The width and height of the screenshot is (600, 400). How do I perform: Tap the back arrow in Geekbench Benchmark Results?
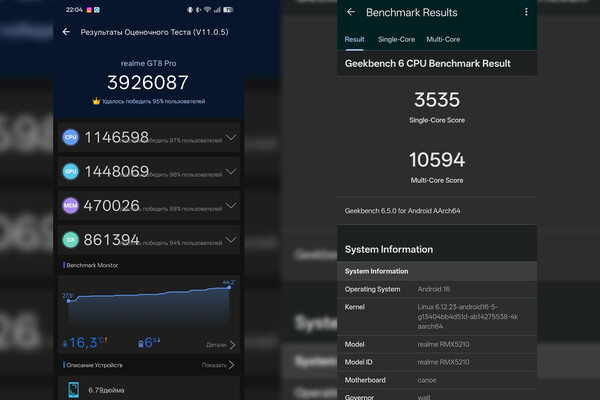[x=351, y=13]
